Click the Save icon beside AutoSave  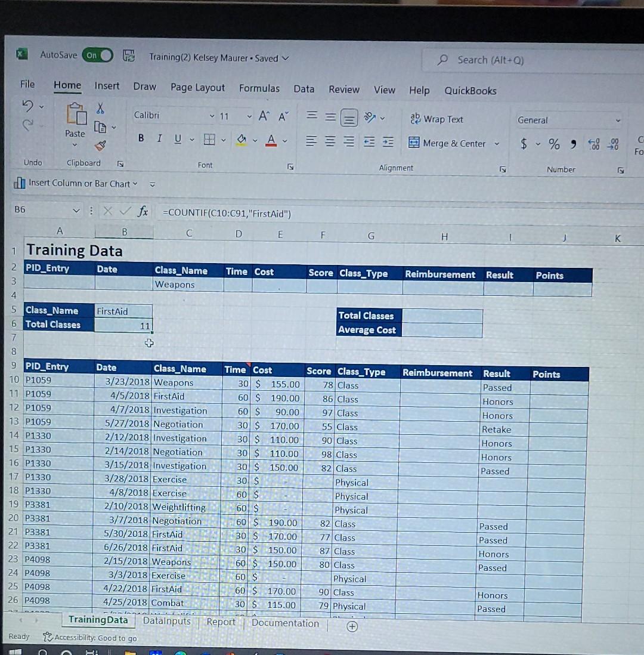click(129, 55)
